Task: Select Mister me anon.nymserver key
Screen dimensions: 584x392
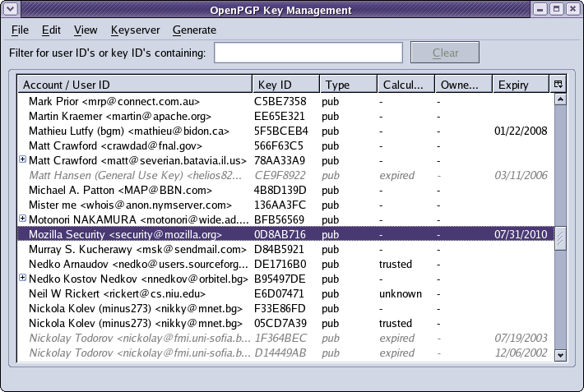Action: point(285,205)
